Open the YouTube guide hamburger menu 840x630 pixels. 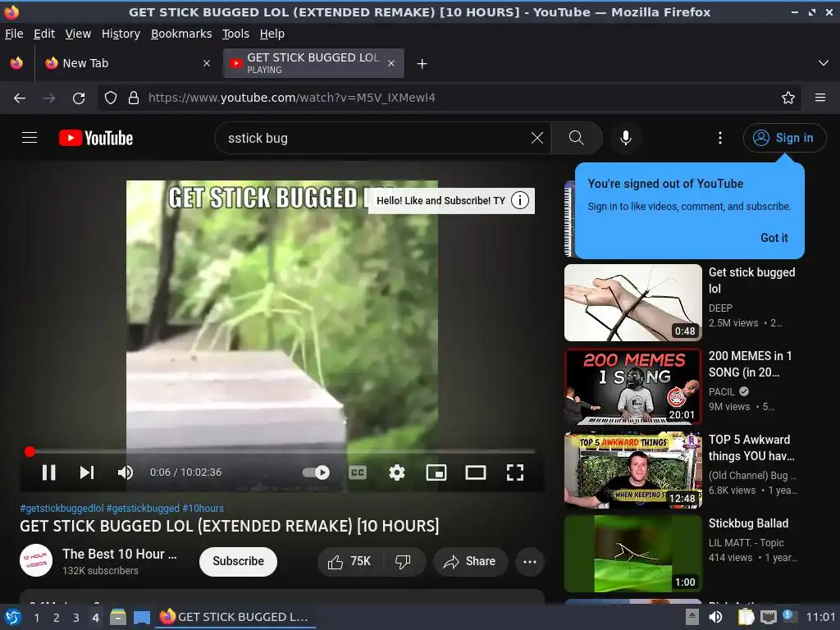coord(30,138)
